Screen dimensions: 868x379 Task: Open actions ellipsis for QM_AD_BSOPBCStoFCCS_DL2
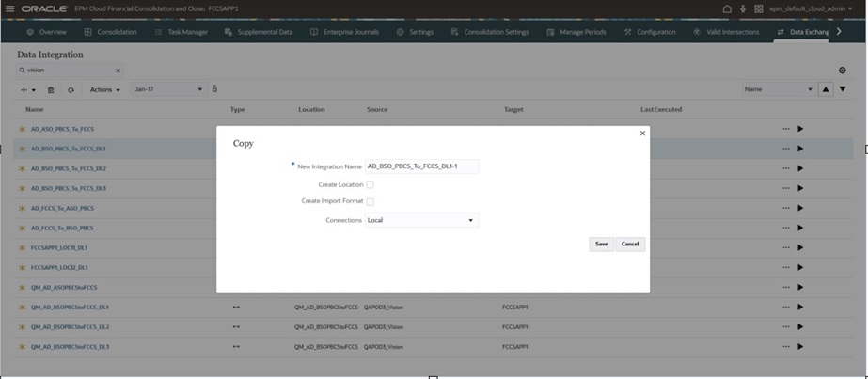click(x=786, y=327)
